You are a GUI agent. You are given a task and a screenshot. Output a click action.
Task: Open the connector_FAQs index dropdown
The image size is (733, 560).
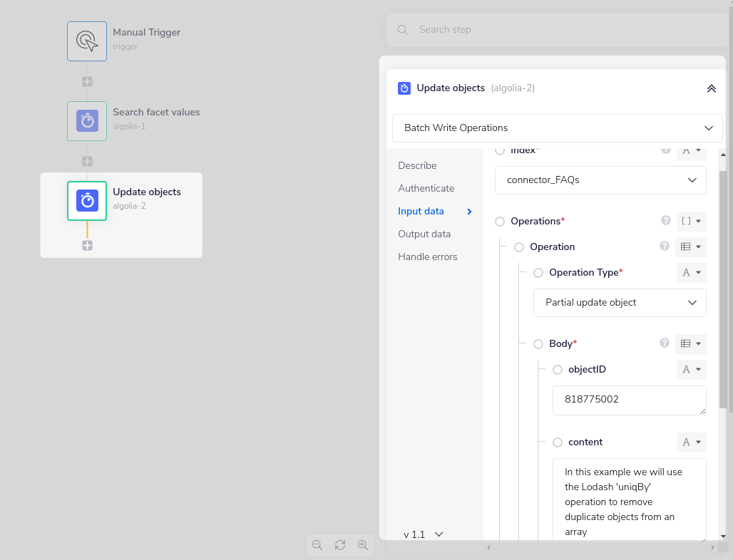600,180
